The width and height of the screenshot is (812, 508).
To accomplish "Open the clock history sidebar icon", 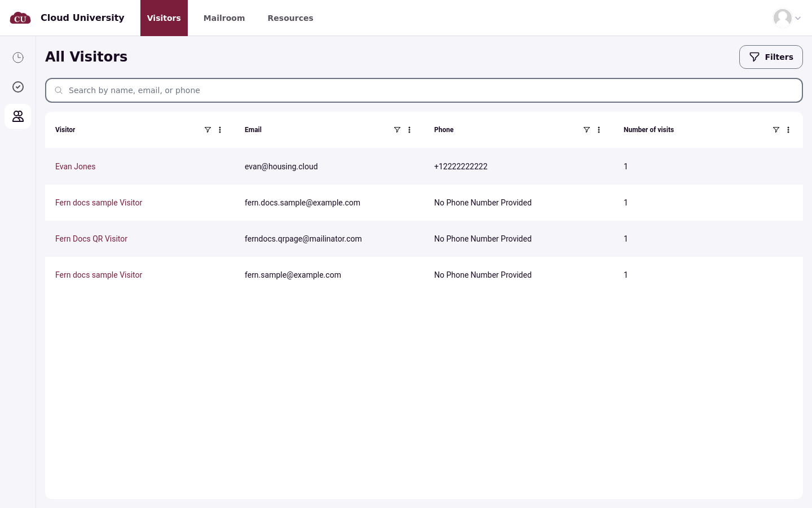I will (x=18, y=58).
